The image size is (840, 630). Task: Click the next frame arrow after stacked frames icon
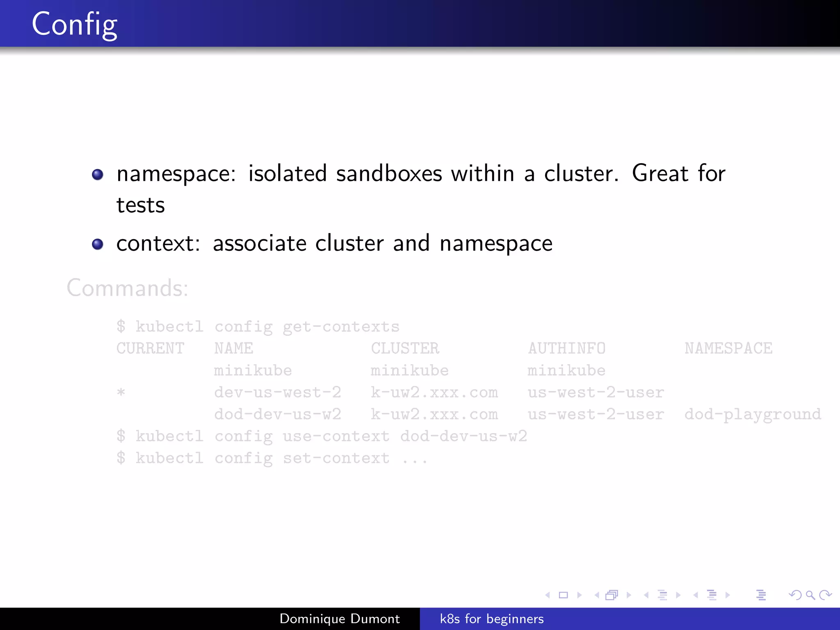[x=628, y=595]
